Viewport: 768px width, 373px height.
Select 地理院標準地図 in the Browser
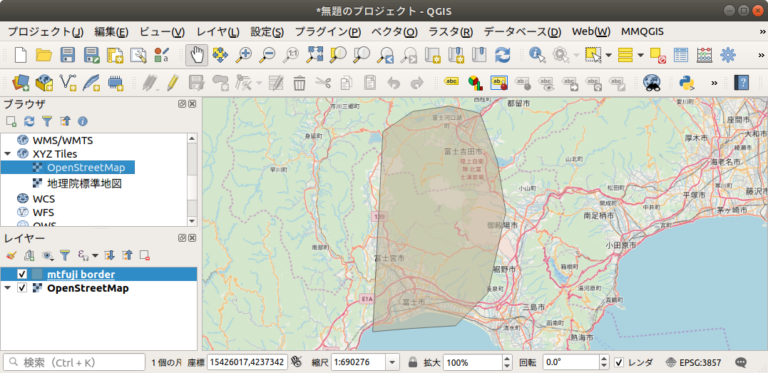(84, 184)
